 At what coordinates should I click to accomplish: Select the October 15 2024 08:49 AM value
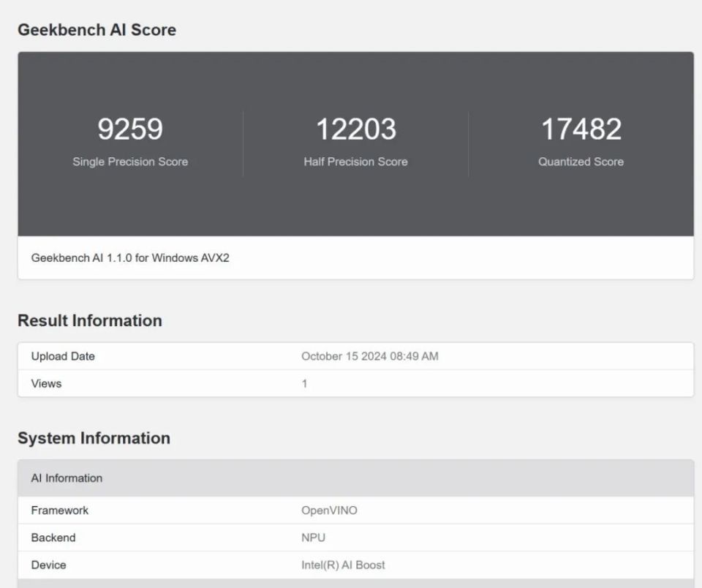370,356
